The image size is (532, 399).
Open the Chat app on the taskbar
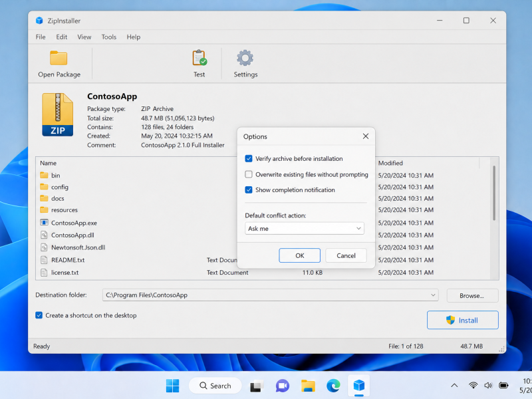282,386
